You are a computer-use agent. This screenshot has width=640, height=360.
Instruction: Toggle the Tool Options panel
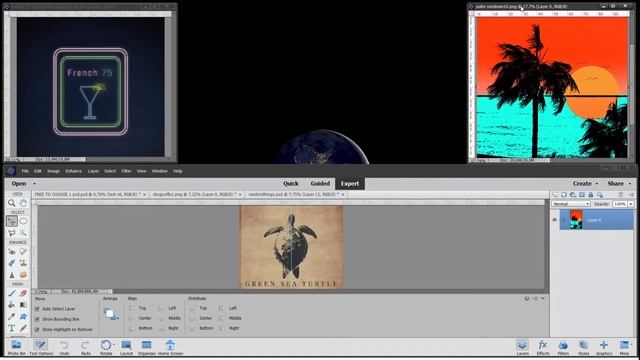(41, 348)
